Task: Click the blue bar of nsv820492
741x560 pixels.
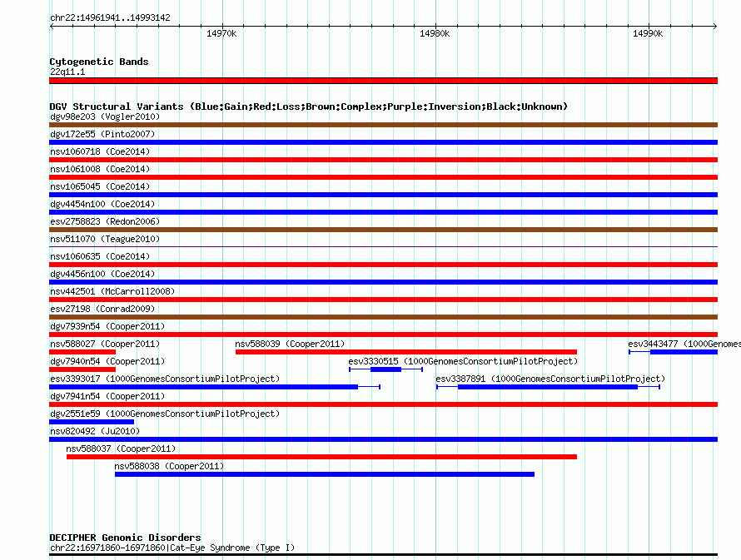Action: (x=383, y=439)
